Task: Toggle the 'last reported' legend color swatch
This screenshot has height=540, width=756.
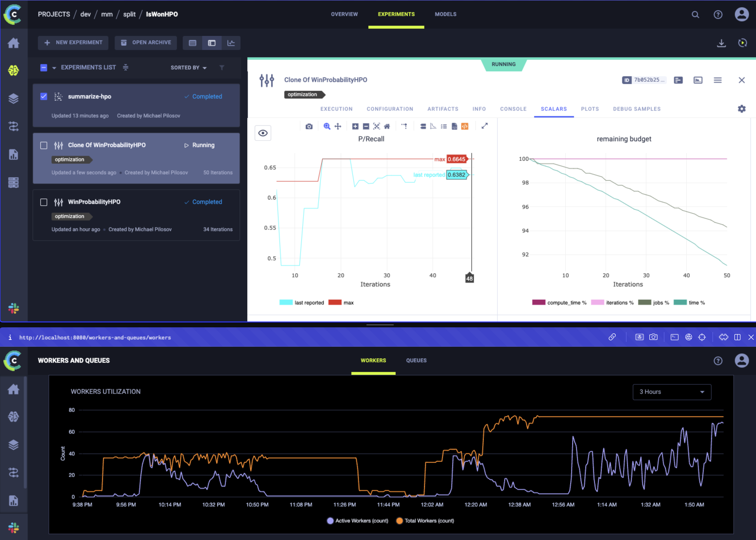Action: point(286,302)
